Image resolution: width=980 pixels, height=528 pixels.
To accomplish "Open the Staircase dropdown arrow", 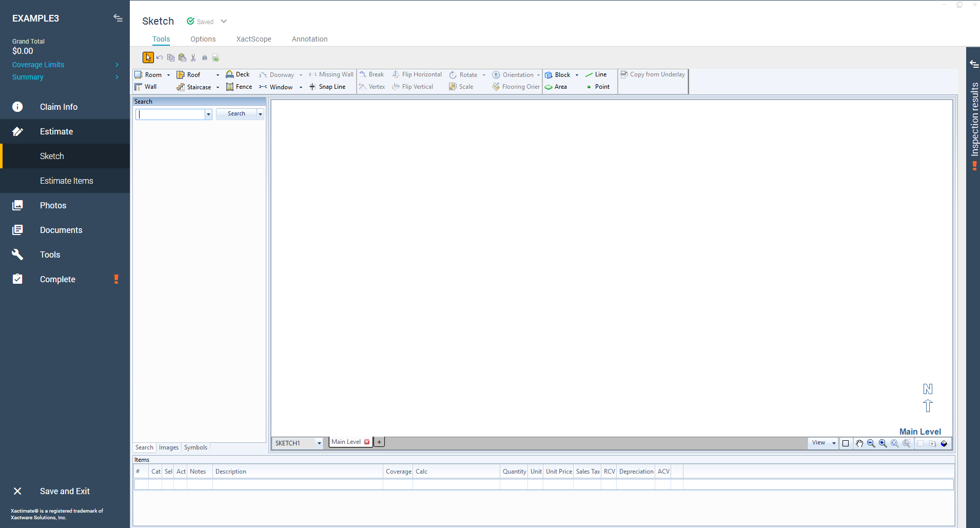I will click(218, 87).
